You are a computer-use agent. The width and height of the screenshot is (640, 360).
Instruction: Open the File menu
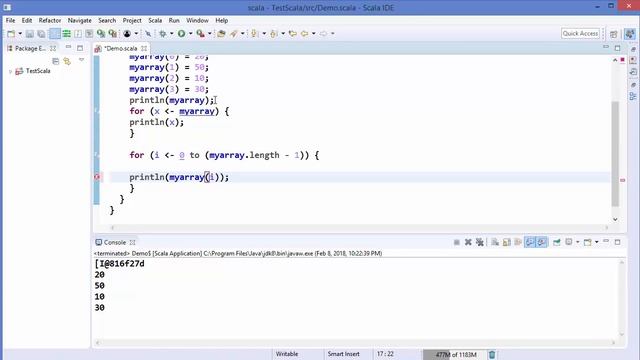(10, 20)
